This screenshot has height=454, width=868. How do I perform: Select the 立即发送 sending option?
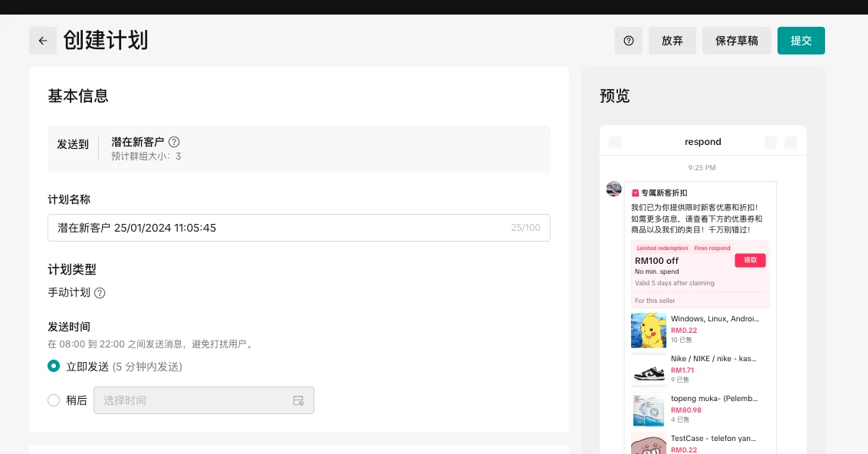[54, 367]
